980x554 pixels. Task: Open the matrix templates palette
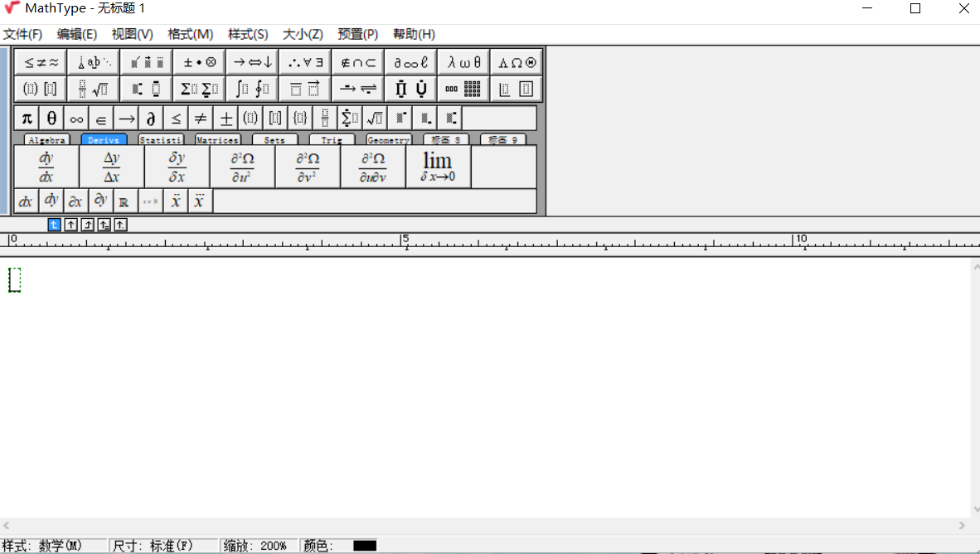tap(463, 89)
